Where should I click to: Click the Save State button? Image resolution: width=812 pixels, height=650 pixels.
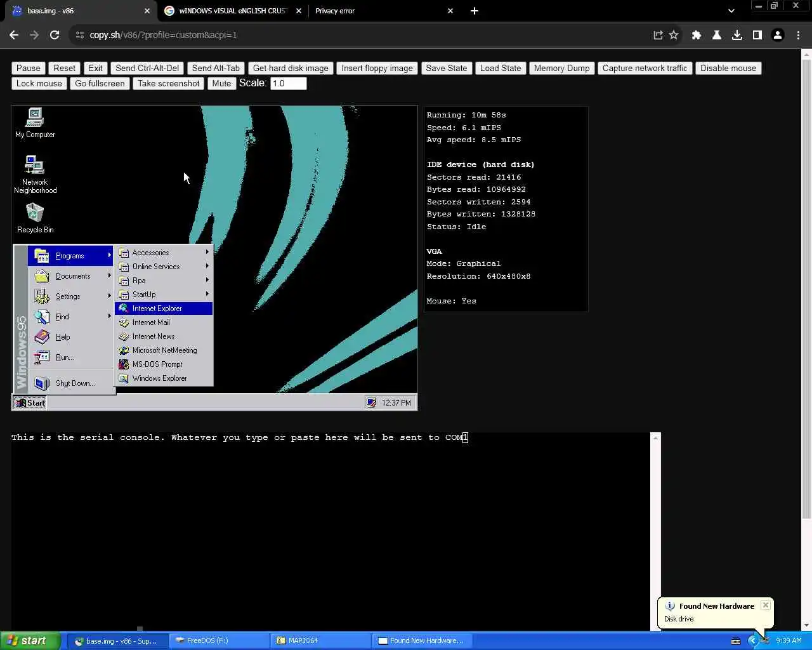[447, 68]
